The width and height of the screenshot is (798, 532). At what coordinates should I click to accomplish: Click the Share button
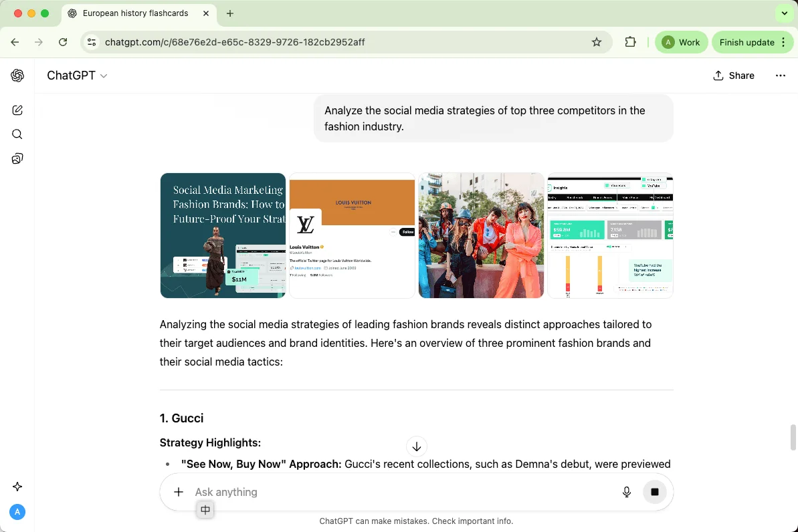tap(734, 76)
